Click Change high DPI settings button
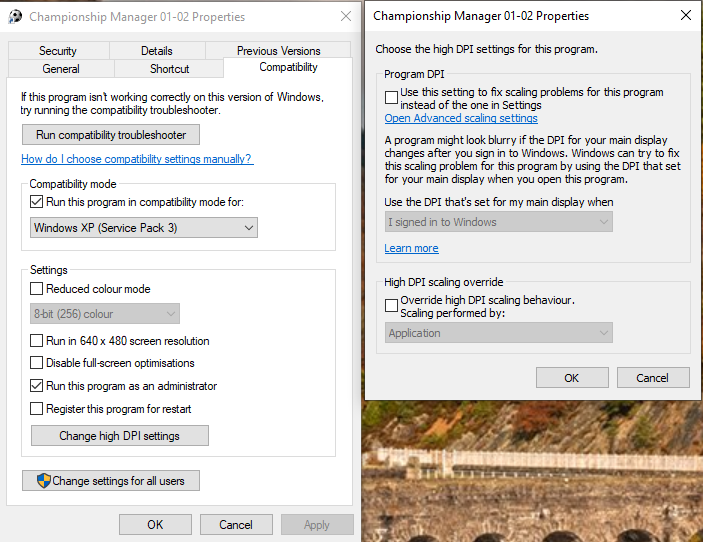703x542 pixels. pos(120,436)
